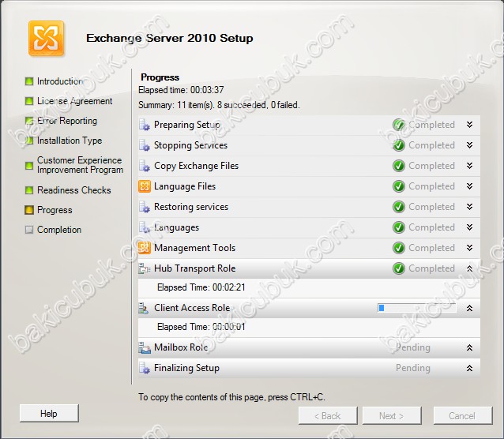Select Progress wizard step
This screenshot has height=439, width=504.
click(x=55, y=210)
